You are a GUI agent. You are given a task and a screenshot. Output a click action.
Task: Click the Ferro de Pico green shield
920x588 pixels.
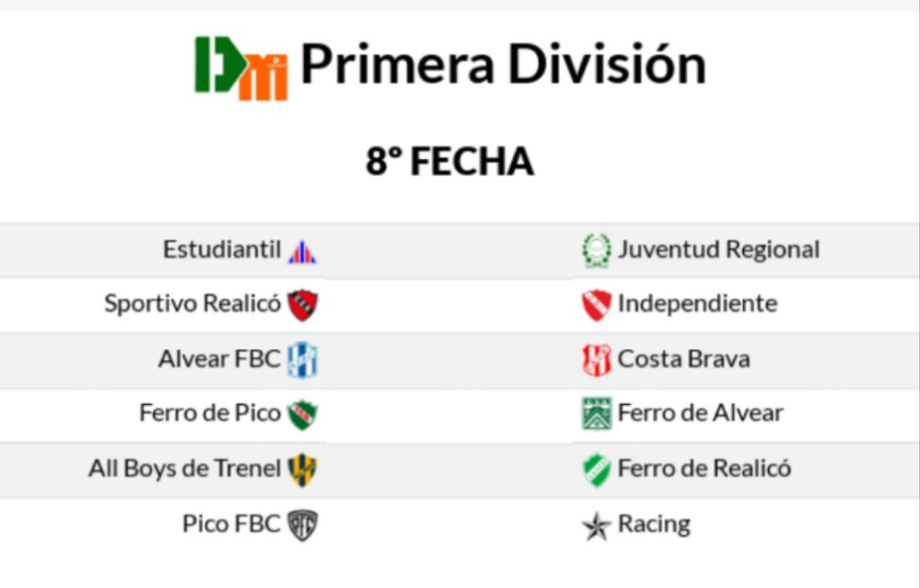(x=303, y=415)
